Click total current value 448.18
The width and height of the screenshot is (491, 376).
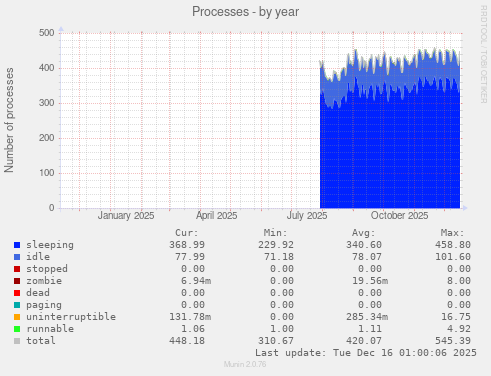[187, 341]
